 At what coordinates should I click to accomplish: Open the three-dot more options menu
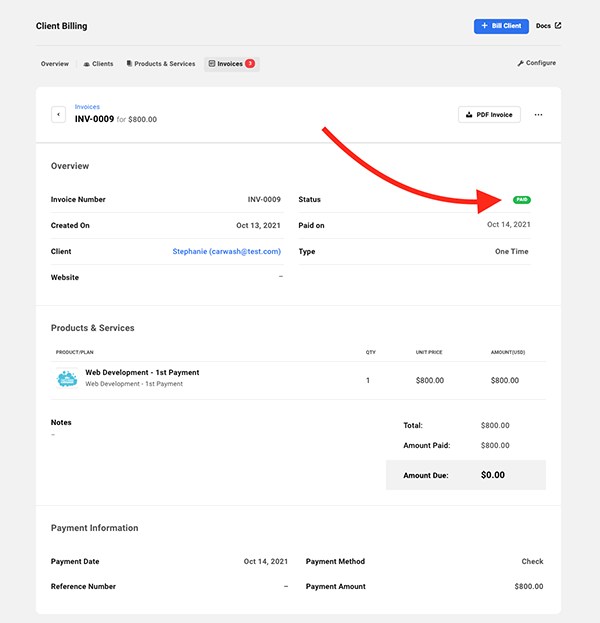538,115
